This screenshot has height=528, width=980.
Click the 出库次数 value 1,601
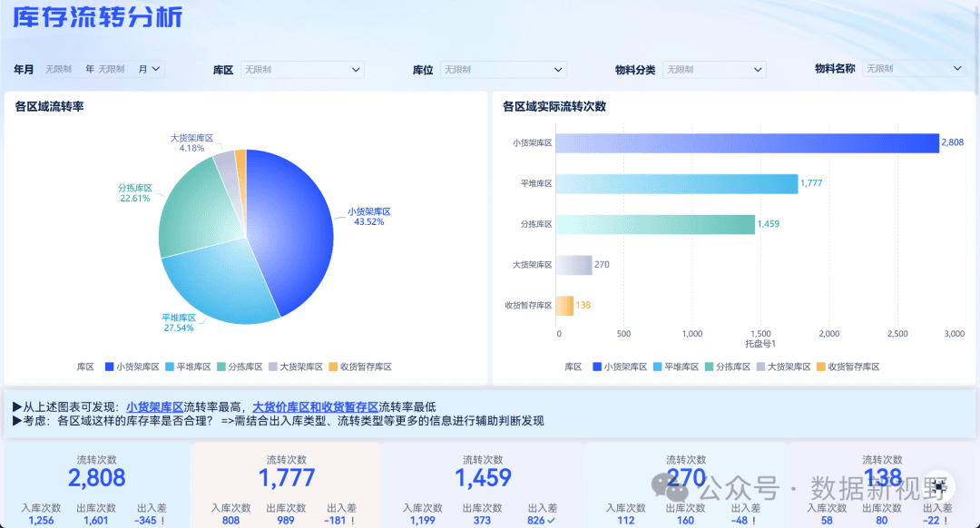pyautogui.click(x=96, y=520)
